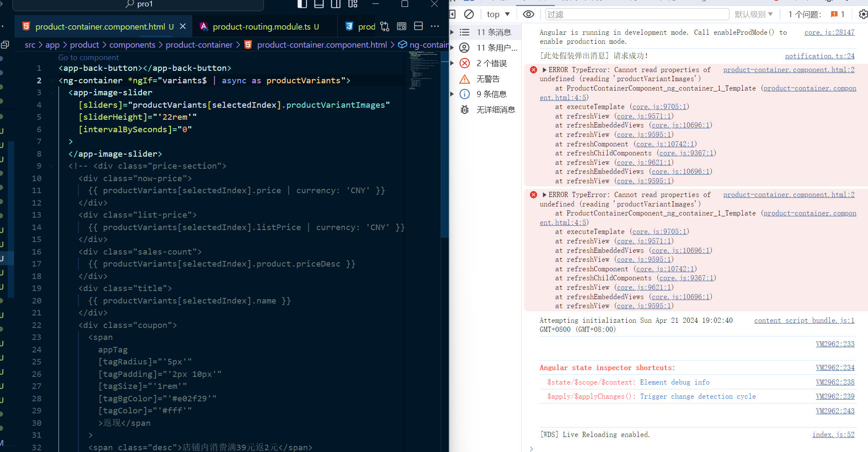Select the '无详细消息' verbose filter row

[x=485, y=109]
